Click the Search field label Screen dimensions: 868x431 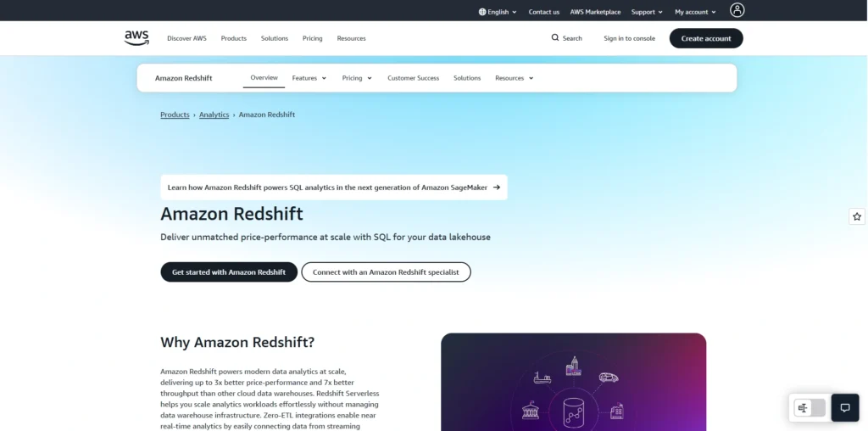[x=572, y=38]
